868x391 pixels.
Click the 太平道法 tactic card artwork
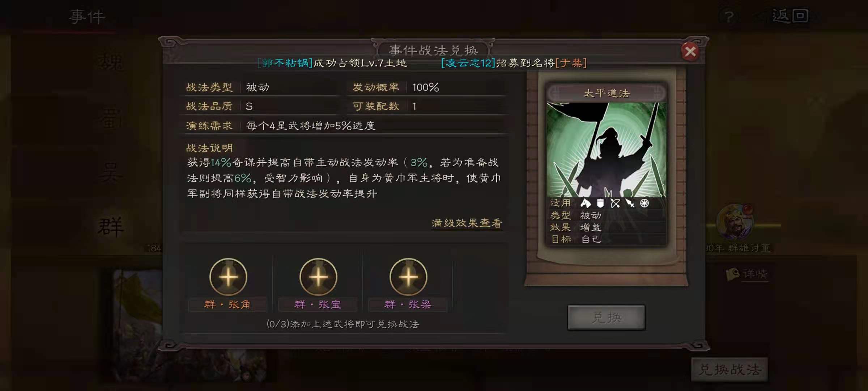coord(606,150)
